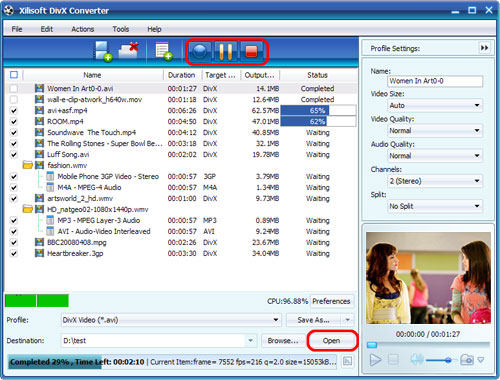Viewport: 500px width, 380px height.
Task: Click the Name input field in Profile Settings
Action: [435, 81]
